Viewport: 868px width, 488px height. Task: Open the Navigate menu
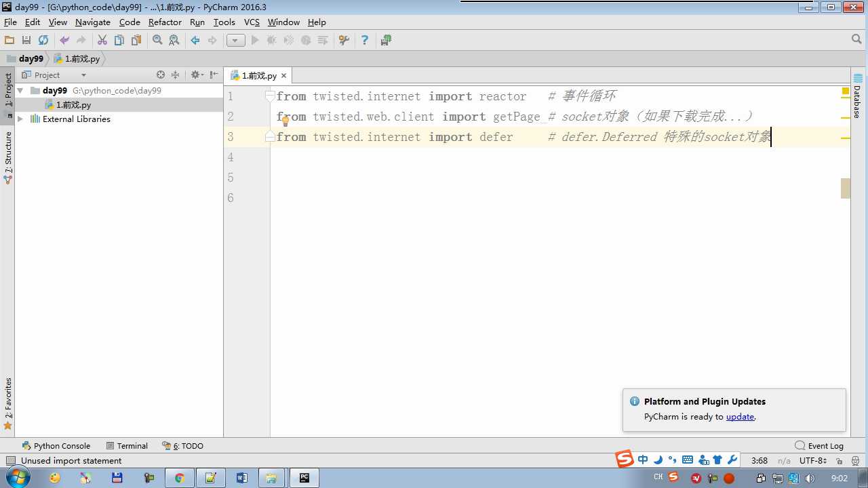pos(93,22)
